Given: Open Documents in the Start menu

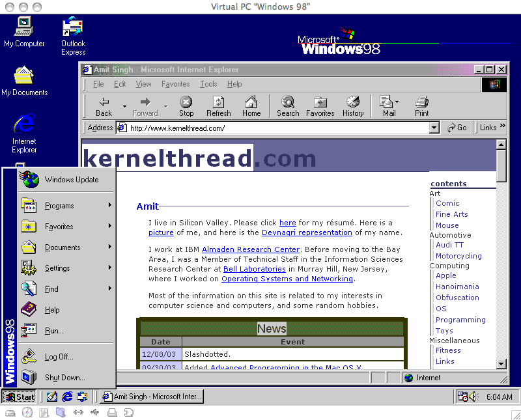Looking at the screenshot, I should coord(66,247).
